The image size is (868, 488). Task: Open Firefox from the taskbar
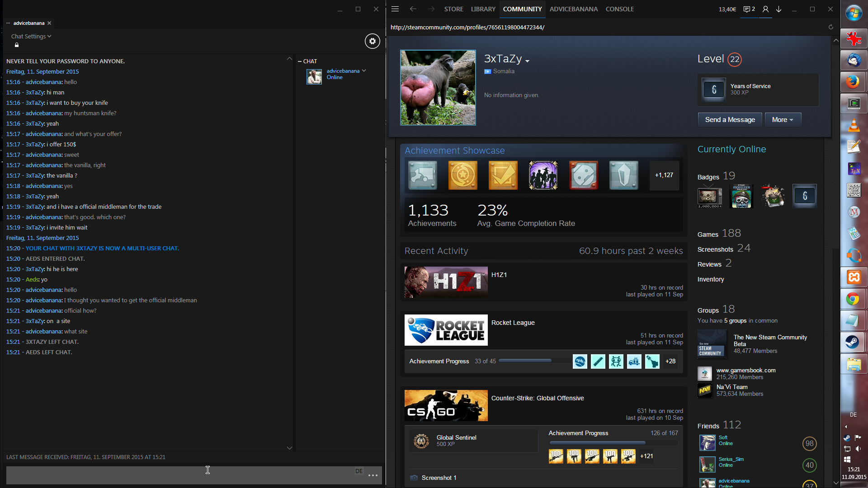pos(853,82)
